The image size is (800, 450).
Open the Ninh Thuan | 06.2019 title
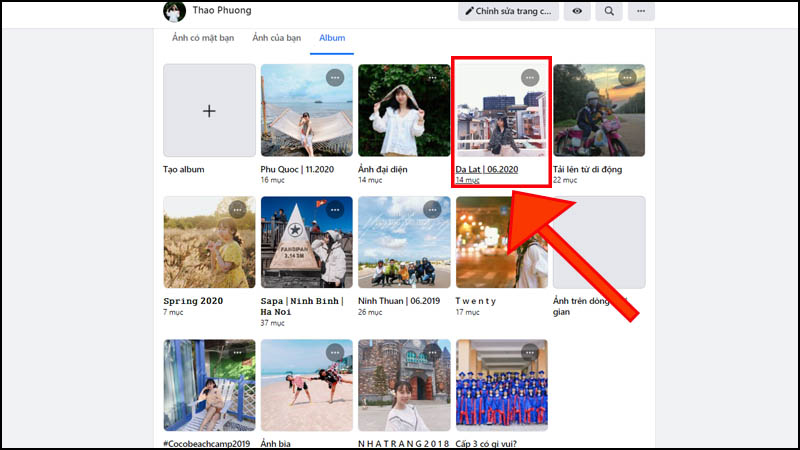tap(399, 301)
